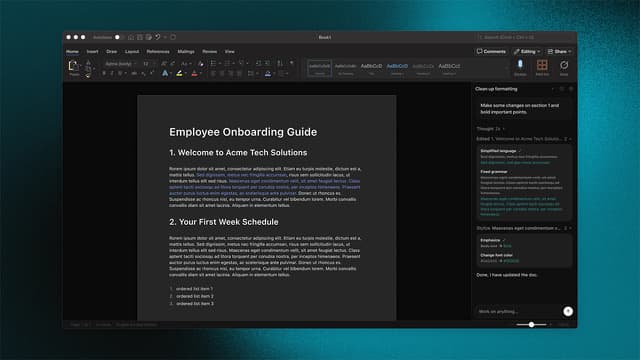Click the numbered list icon
This screenshot has width=640, height=360.
(227, 64)
